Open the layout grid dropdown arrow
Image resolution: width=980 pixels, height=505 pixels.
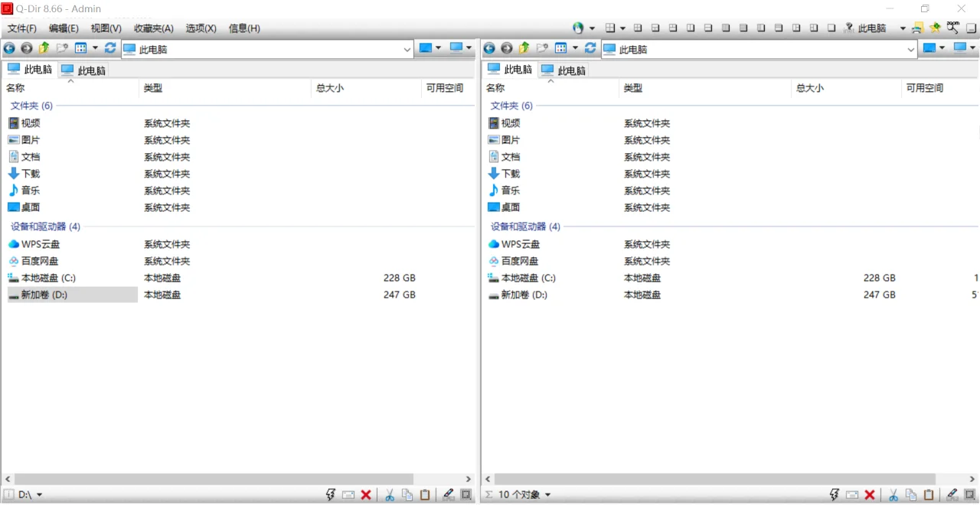(622, 28)
